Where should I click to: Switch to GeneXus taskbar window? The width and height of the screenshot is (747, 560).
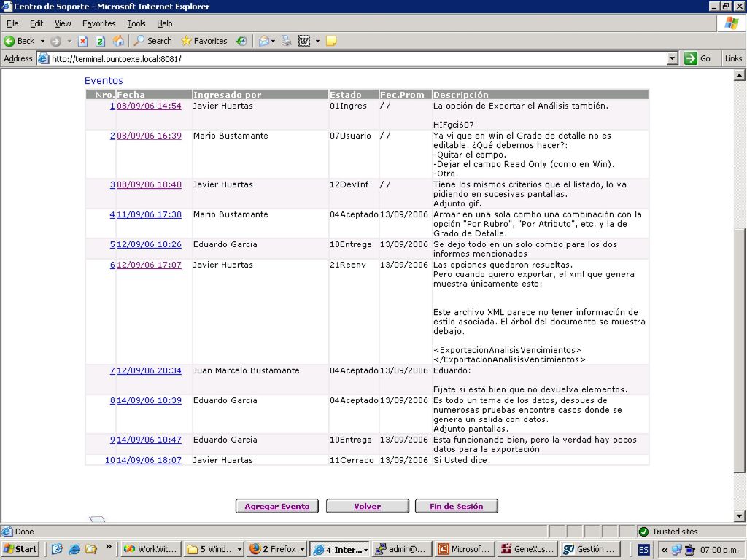(x=528, y=549)
